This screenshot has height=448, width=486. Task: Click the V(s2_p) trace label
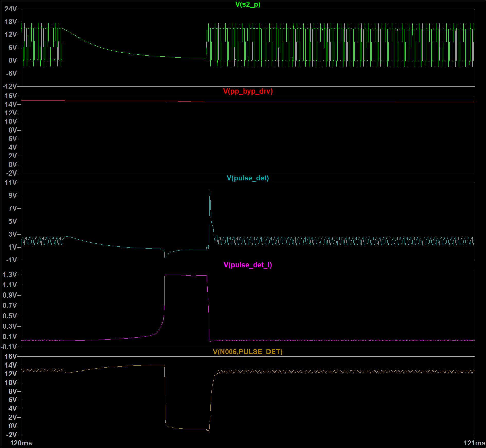(x=248, y=4)
